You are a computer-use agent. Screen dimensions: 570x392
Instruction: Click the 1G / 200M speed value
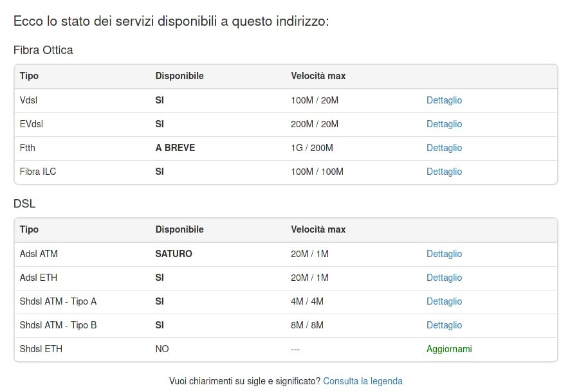[x=312, y=148]
